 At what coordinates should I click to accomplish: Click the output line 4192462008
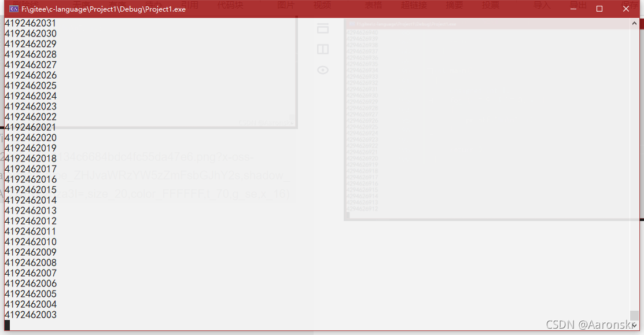pyautogui.click(x=31, y=263)
